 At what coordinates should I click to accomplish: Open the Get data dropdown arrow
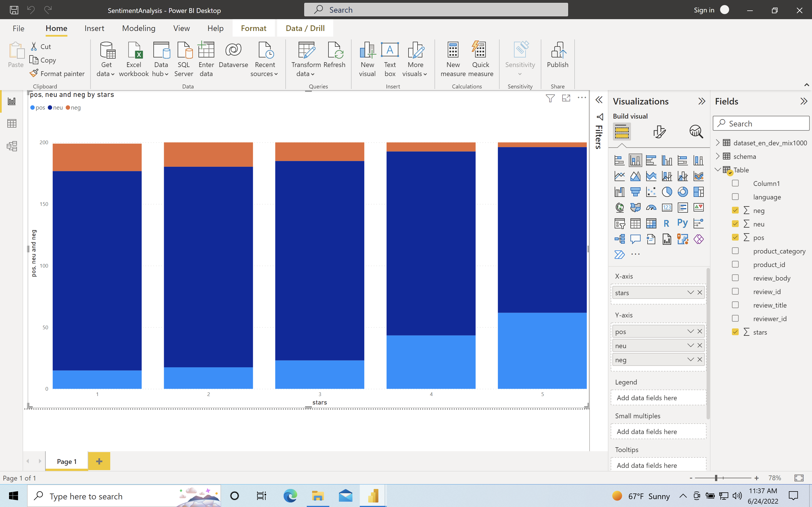coord(112,74)
